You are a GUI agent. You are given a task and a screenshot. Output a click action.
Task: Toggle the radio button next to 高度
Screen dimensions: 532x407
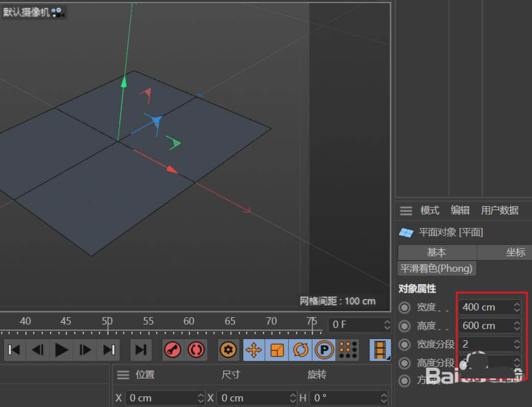pos(404,326)
